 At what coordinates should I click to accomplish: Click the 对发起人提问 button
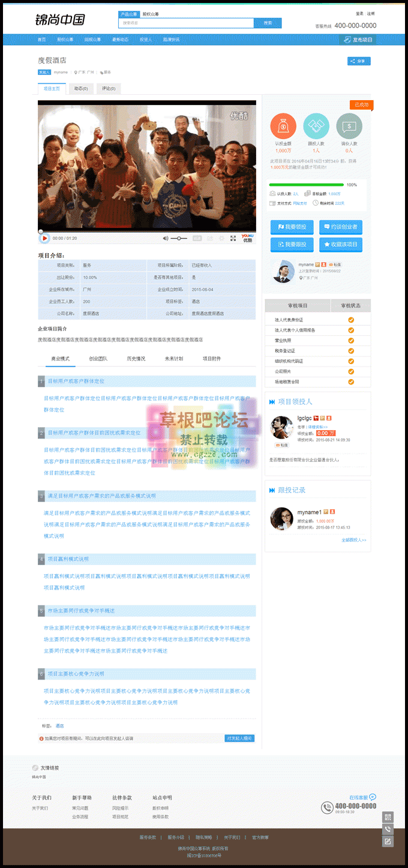[239, 738]
